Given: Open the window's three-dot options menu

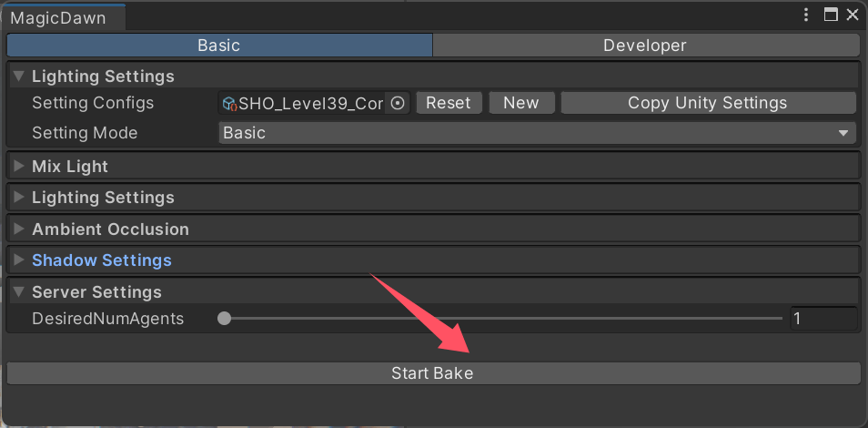Looking at the screenshot, I should pyautogui.click(x=806, y=15).
